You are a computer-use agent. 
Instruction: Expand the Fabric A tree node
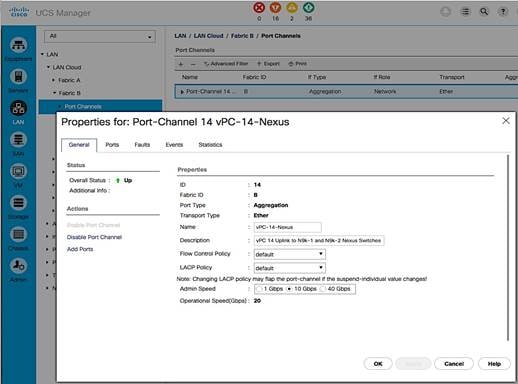(54, 80)
